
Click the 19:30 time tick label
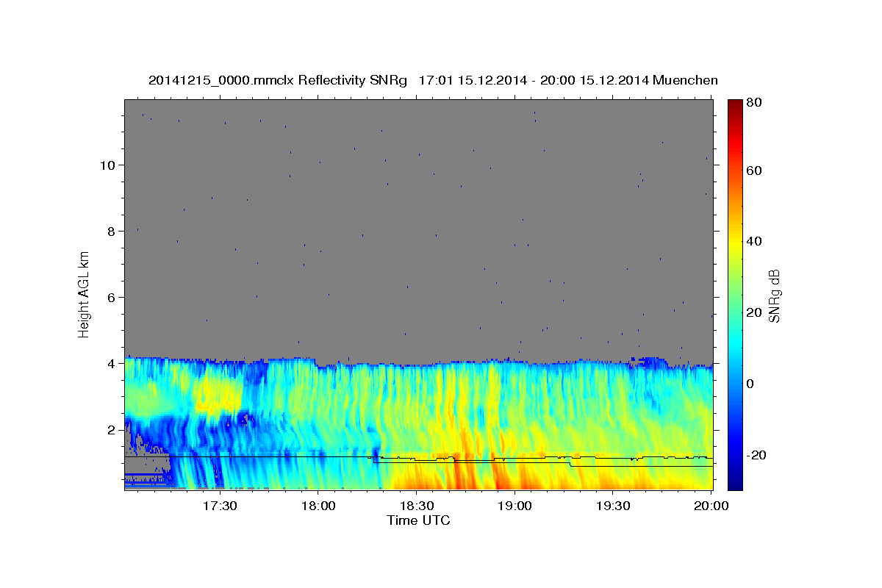coord(613,506)
